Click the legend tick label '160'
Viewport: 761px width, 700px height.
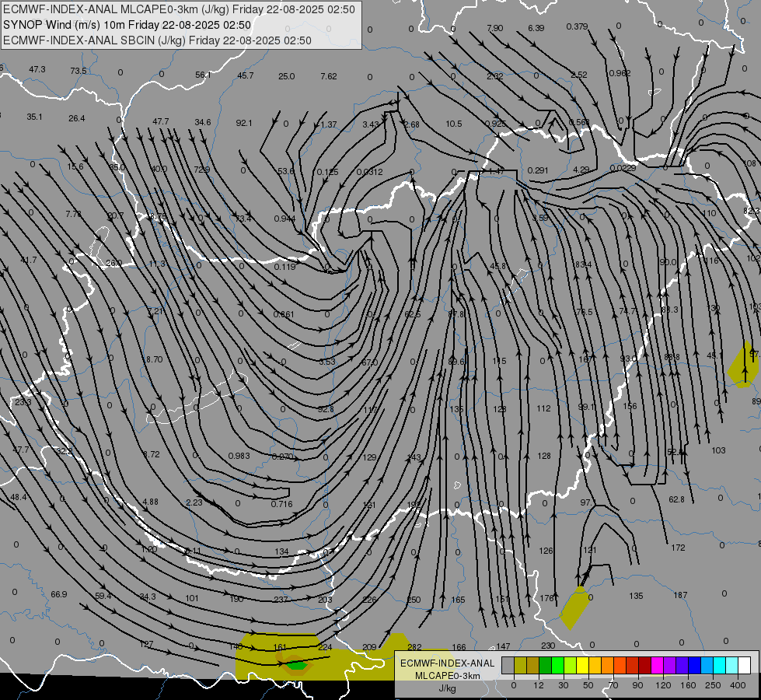coord(688,685)
